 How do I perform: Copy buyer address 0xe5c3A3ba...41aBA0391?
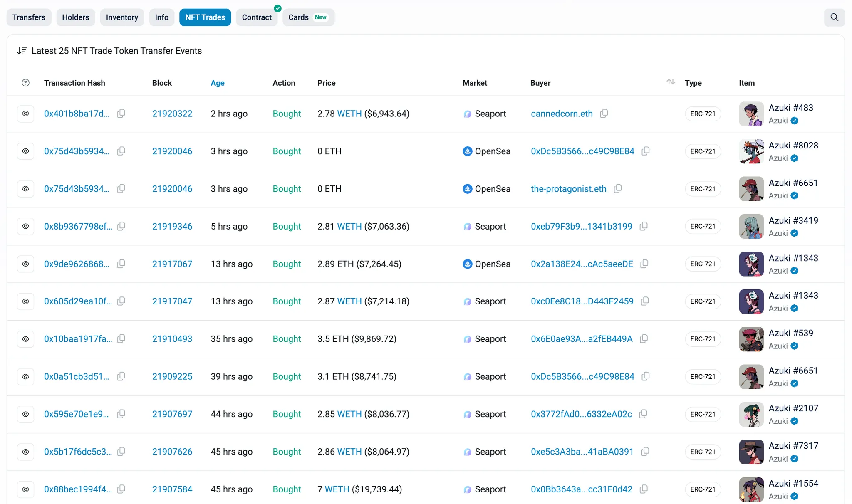[645, 452]
